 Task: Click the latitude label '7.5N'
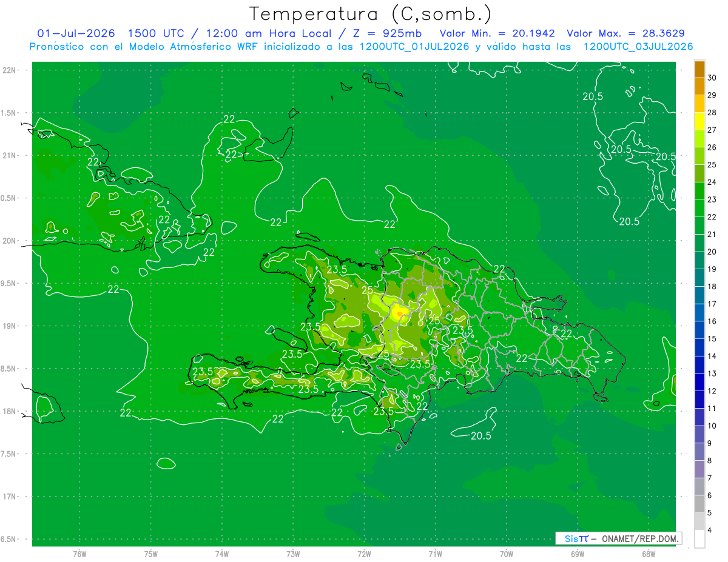click(9, 454)
